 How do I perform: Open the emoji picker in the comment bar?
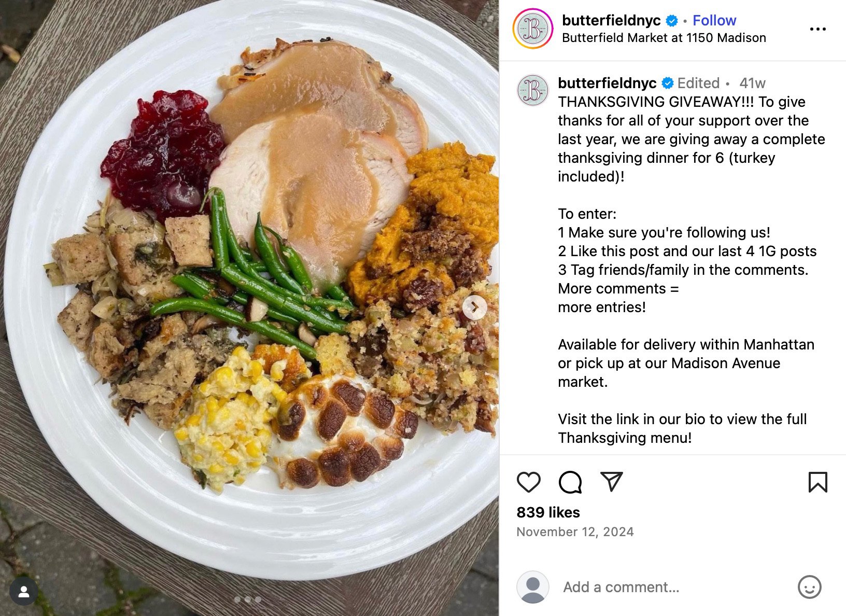809,587
